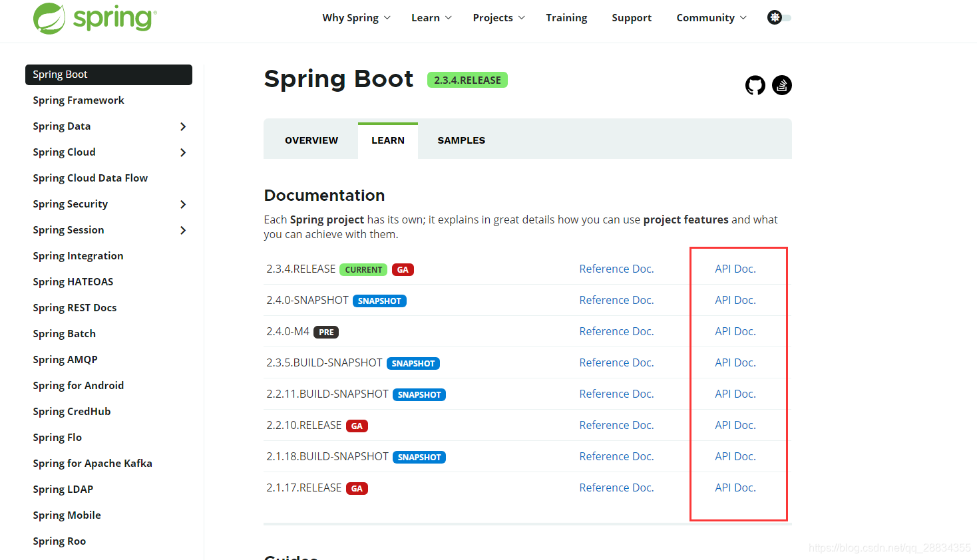This screenshot has height=560, width=977.
Task: Open API Doc. for 2.2.11.BUILD-SNAPSHOT
Action: pyautogui.click(x=735, y=394)
